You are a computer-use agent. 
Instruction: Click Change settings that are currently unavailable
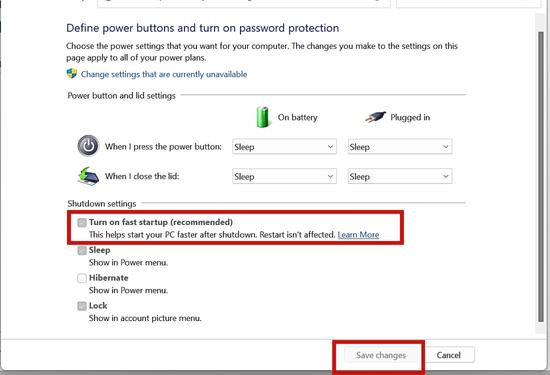tap(164, 74)
